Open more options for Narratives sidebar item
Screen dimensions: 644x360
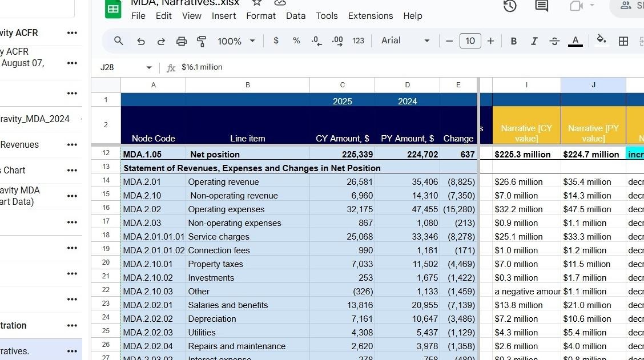[x=72, y=351]
